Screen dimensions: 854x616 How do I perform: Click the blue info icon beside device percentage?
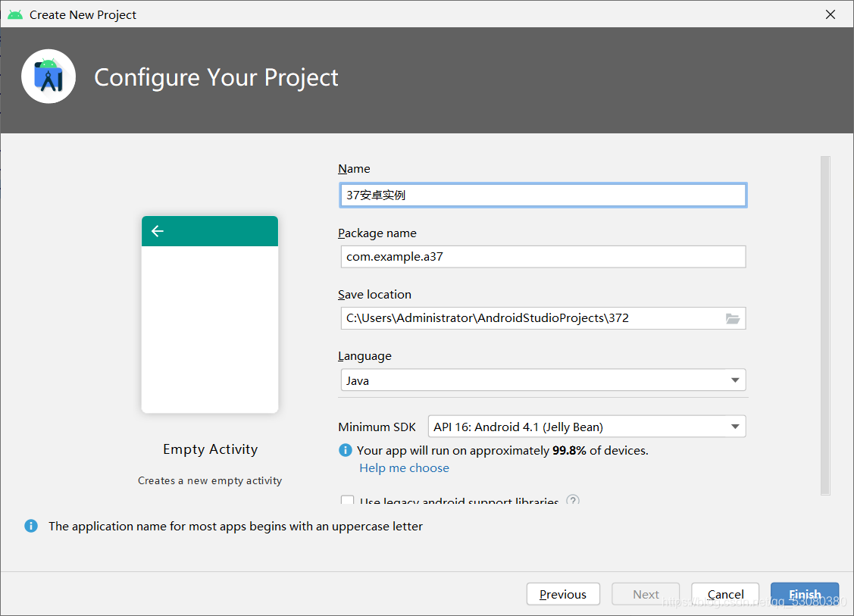click(x=346, y=450)
